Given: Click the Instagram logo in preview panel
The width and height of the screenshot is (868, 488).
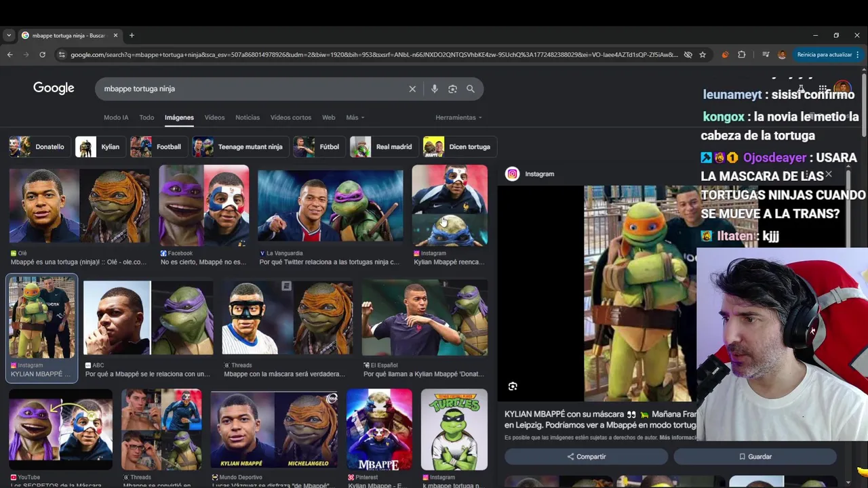Looking at the screenshot, I should tap(513, 174).
